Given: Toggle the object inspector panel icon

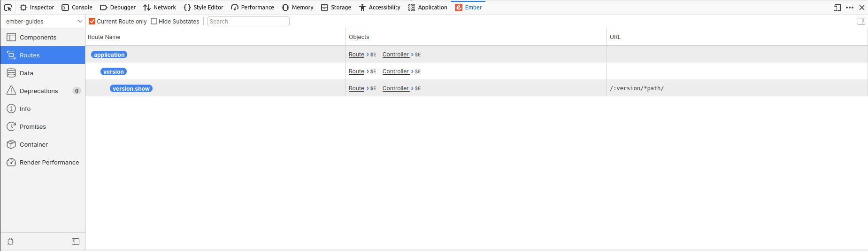Looking at the screenshot, I should point(861,21).
